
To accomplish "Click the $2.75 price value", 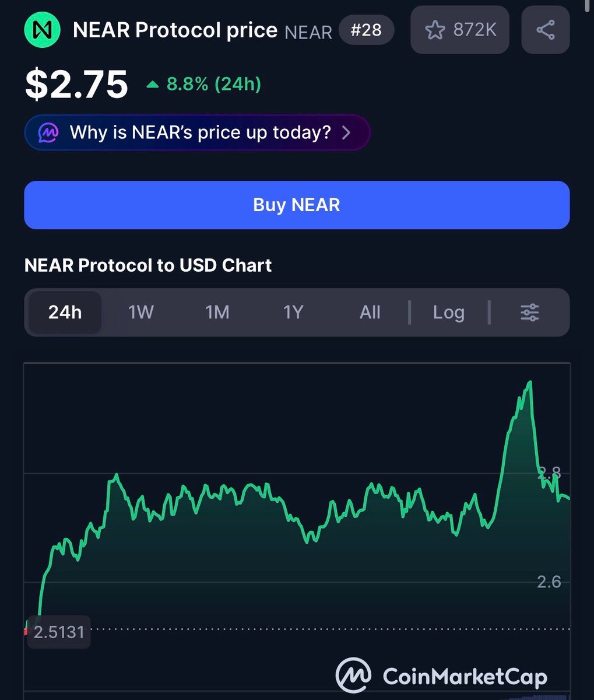I will click(x=76, y=84).
